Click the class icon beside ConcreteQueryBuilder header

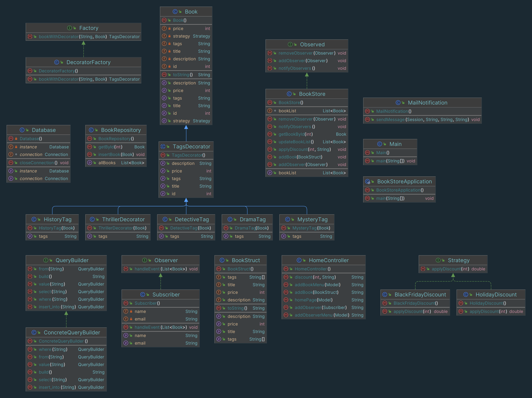pyautogui.click(x=34, y=333)
